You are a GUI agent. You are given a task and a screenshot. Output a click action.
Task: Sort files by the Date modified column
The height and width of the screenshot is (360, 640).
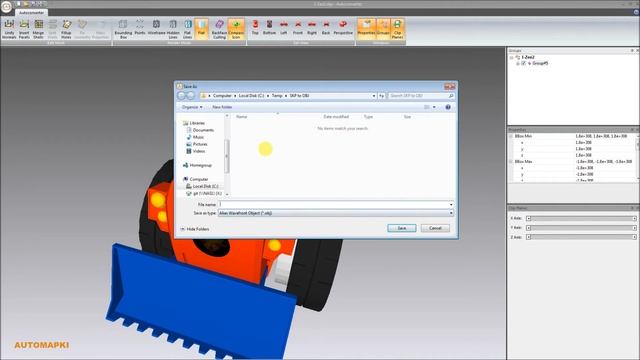(336, 117)
